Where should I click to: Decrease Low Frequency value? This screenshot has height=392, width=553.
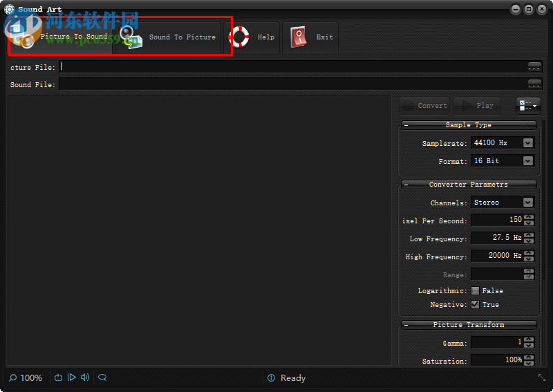click(529, 241)
